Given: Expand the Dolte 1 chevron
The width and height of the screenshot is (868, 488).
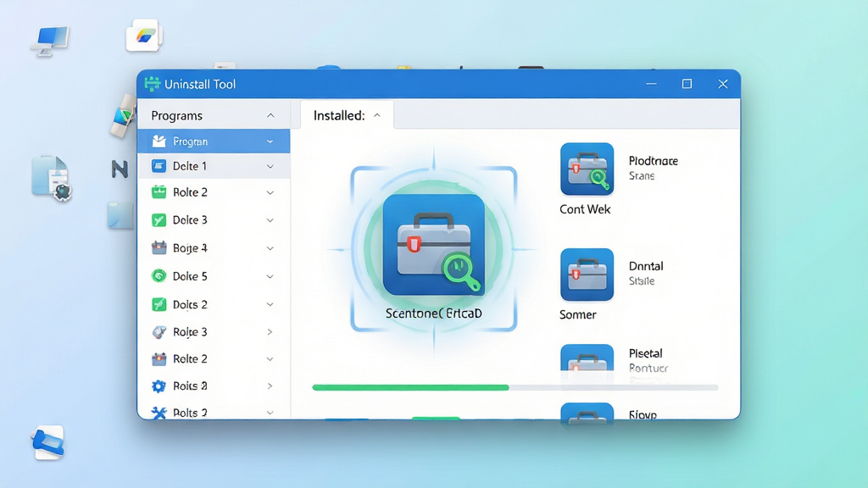Looking at the screenshot, I should (270, 166).
